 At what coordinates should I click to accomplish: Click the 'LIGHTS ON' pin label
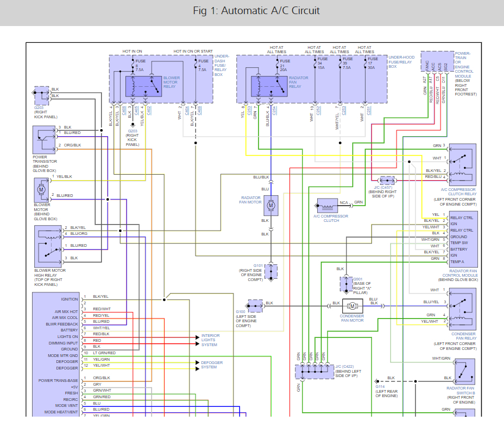click(x=67, y=337)
